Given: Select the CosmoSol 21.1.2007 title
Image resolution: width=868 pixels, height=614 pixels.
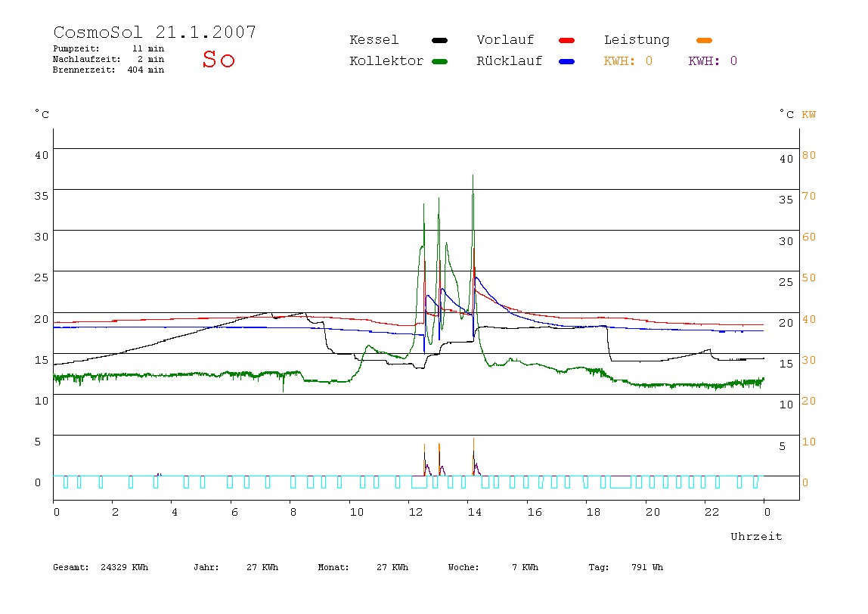Looking at the screenshot, I should [154, 32].
